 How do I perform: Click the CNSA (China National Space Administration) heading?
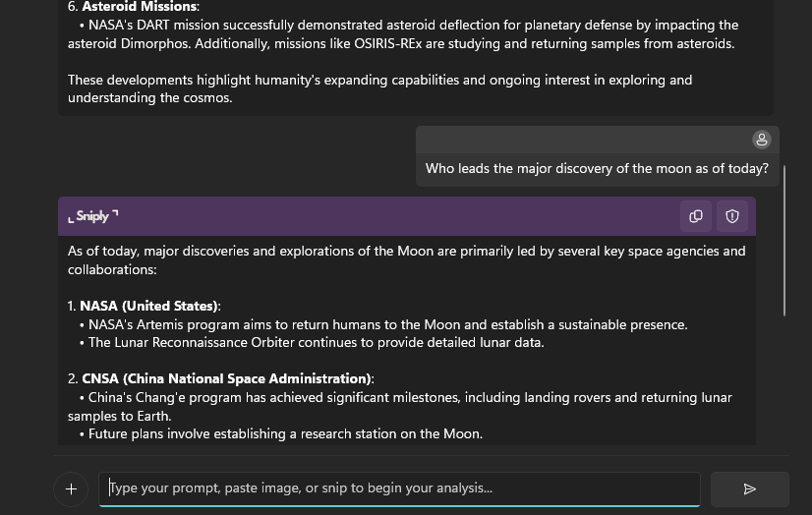(x=227, y=378)
